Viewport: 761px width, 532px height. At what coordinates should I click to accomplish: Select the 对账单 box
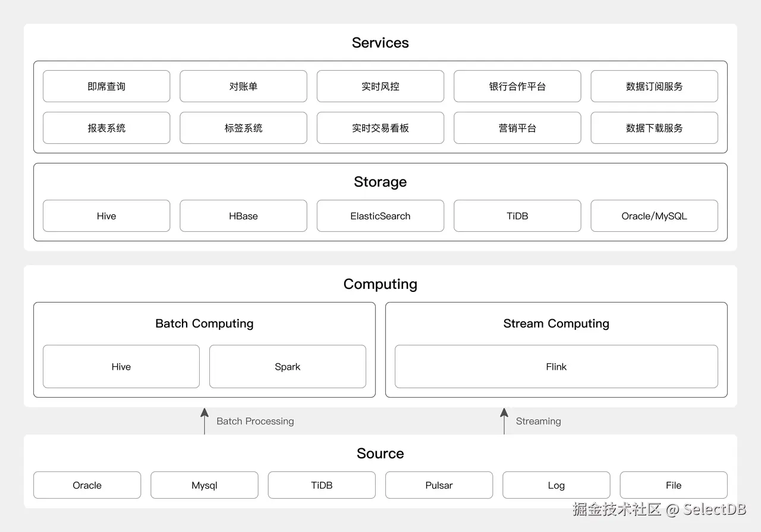click(x=243, y=86)
